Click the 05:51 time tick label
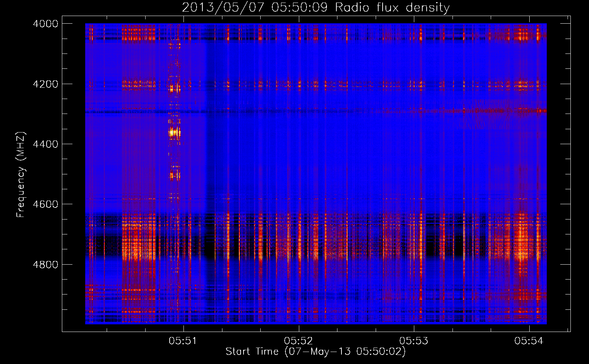This screenshot has width=589, height=364. tap(183, 341)
